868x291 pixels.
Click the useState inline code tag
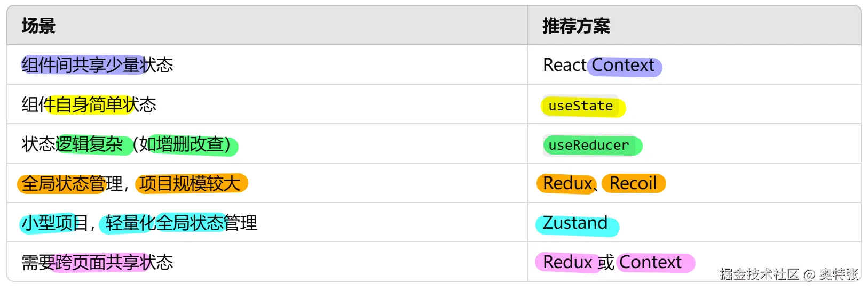tap(581, 106)
